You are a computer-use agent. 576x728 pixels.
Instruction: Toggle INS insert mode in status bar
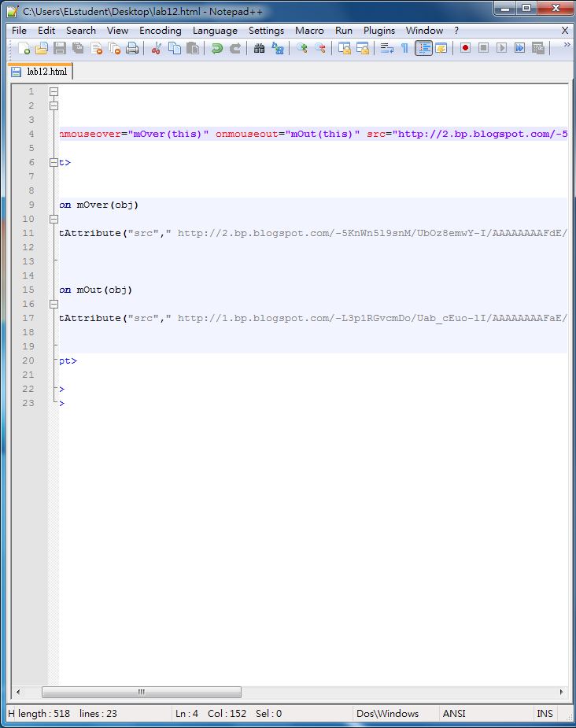coord(545,714)
